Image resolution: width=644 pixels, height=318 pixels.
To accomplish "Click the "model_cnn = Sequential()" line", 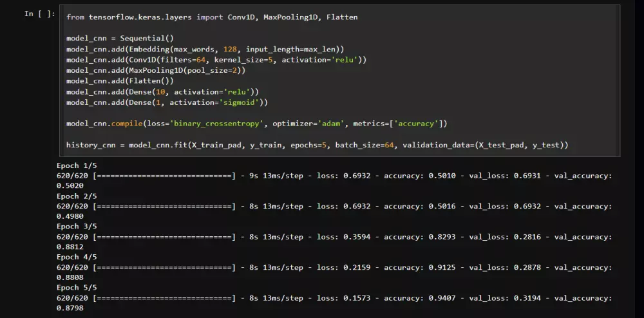I will point(120,38).
